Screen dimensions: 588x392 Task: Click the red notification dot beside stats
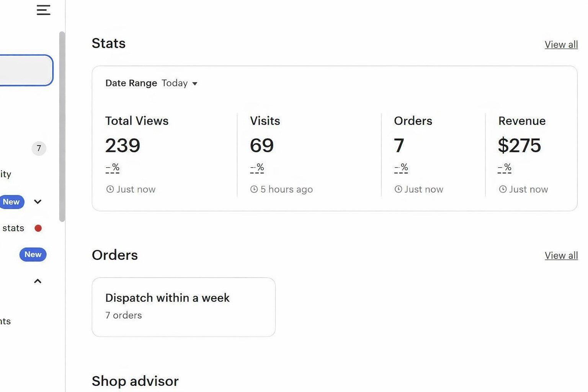click(38, 228)
